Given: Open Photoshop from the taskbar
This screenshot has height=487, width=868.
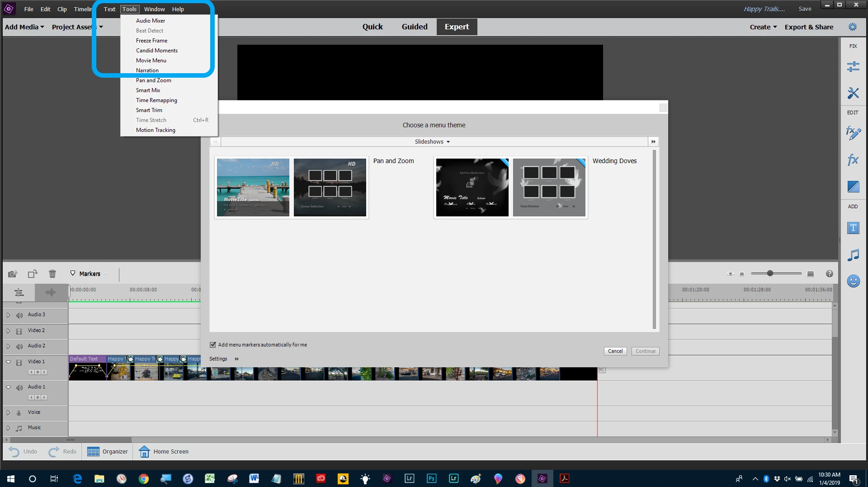Looking at the screenshot, I should coord(431,478).
